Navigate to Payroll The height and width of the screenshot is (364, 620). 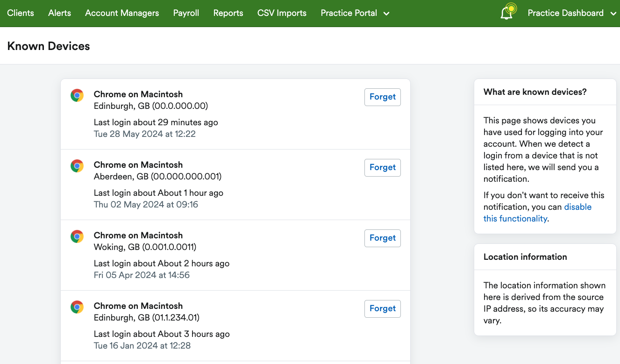pos(185,13)
